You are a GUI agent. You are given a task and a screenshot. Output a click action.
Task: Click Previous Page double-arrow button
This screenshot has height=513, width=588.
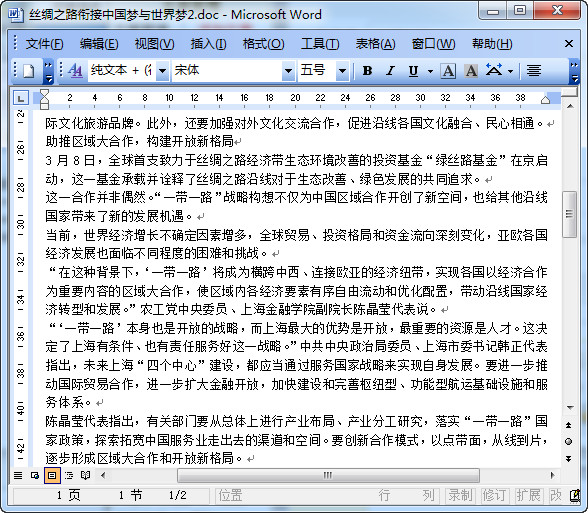(x=569, y=425)
